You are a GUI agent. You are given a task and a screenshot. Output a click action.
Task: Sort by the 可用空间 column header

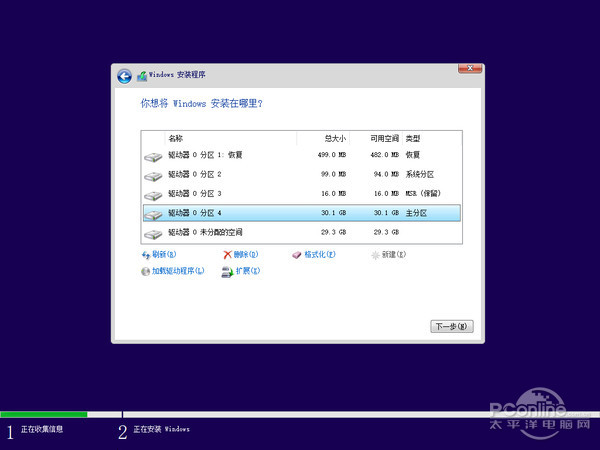(376, 139)
